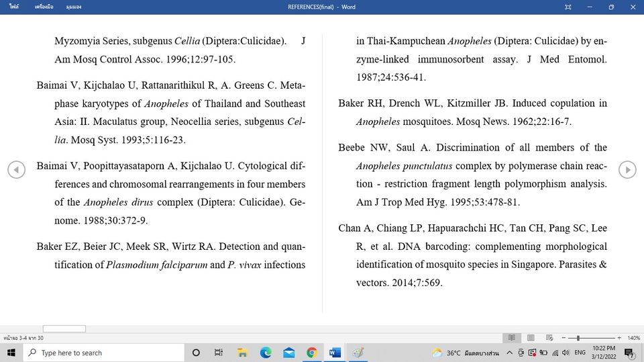Open the มุมมอง (View) menu
Viewport: 644px width, 362px height.
tap(74, 7)
